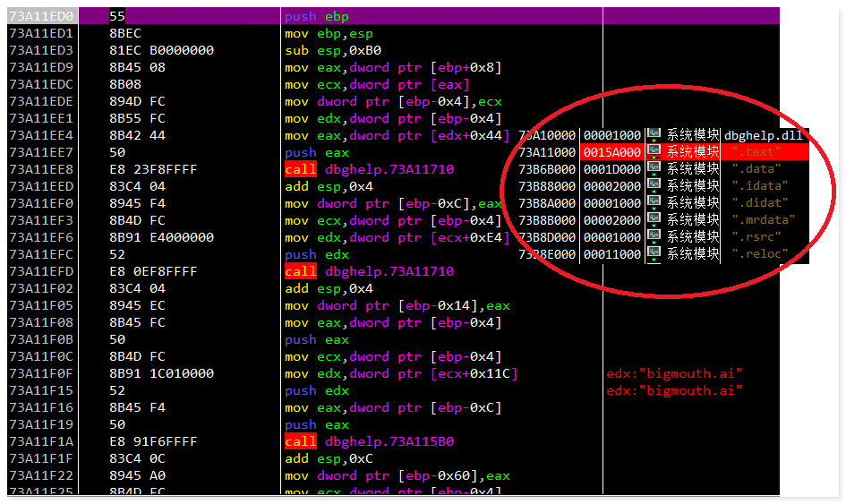Image resolution: width=846 pixels, height=504 pixels.
Task: Select the ".data" section name
Action: [x=756, y=169]
